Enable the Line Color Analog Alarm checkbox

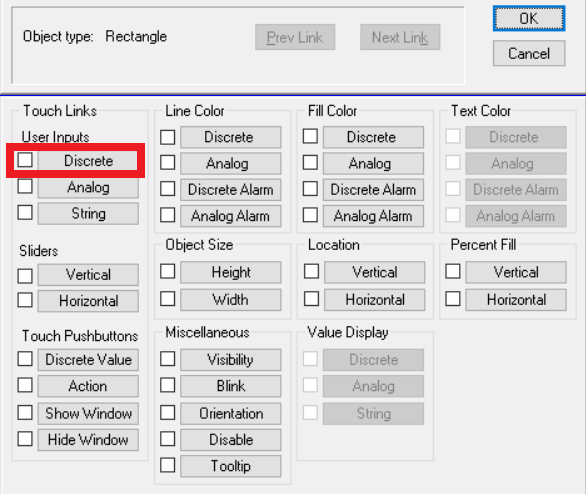point(167,215)
